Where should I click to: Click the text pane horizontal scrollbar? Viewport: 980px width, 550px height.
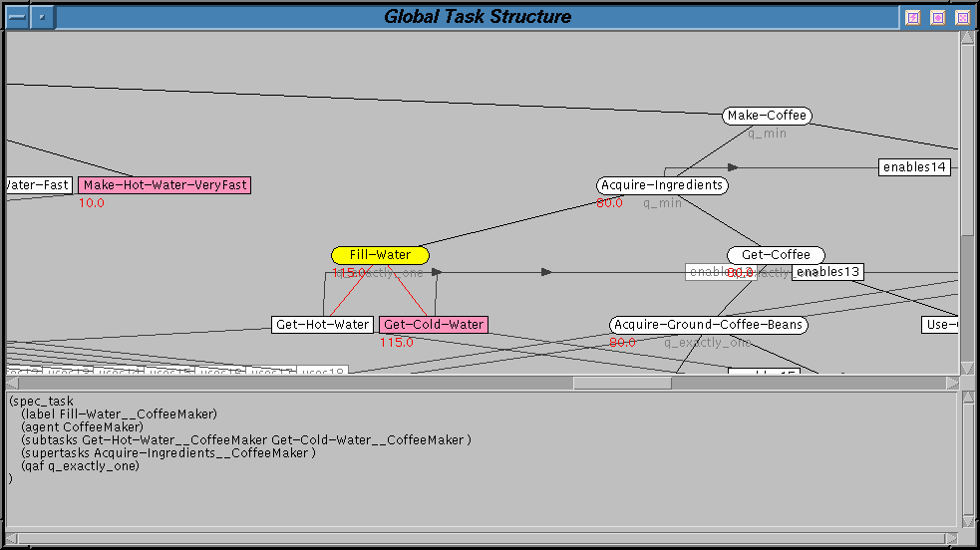(479, 539)
